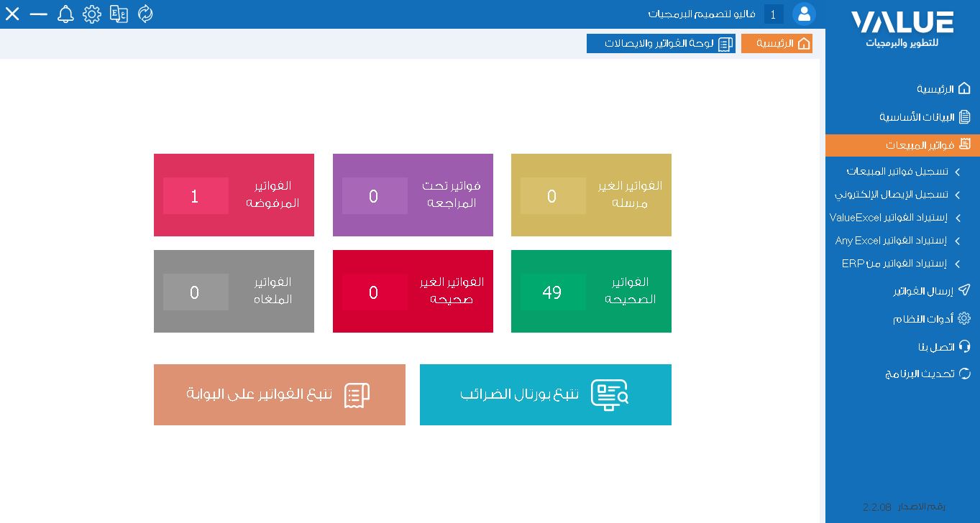Switch to the الرئيسية orange tab
This screenshot has width=980, height=523.
coord(777,43)
